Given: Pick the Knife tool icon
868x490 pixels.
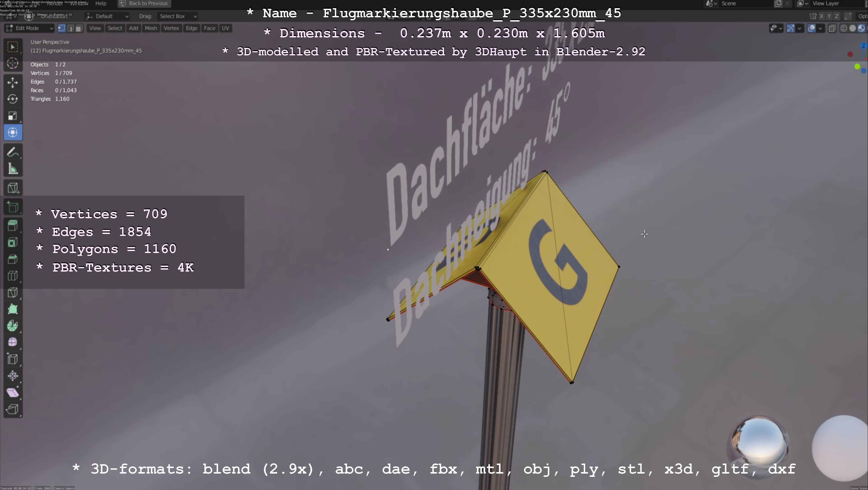Looking at the screenshot, I should coord(13,293).
